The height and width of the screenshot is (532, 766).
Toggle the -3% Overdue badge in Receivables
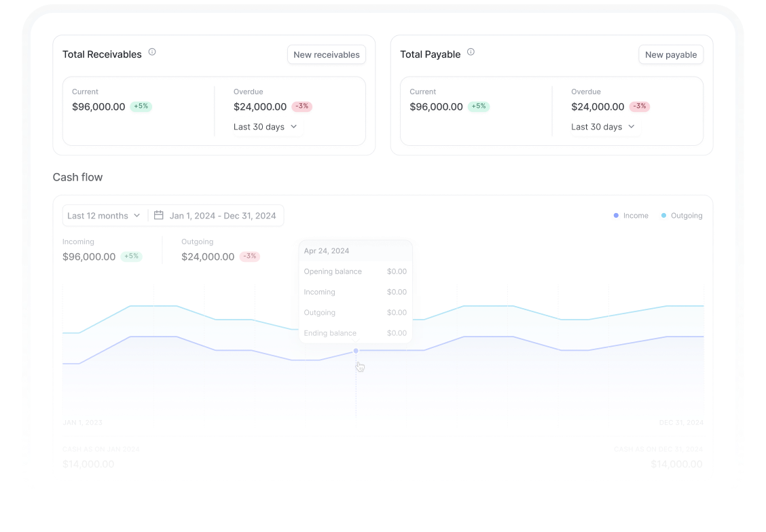click(301, 107)
